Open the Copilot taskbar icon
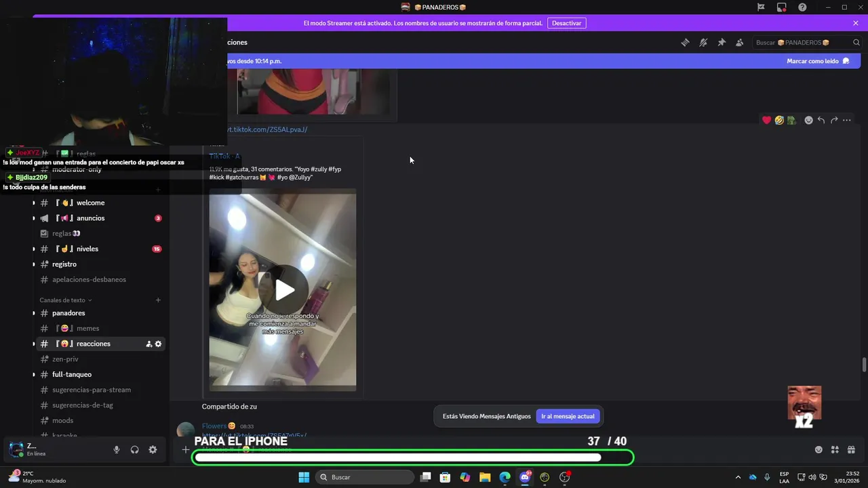 click(465, 477)
